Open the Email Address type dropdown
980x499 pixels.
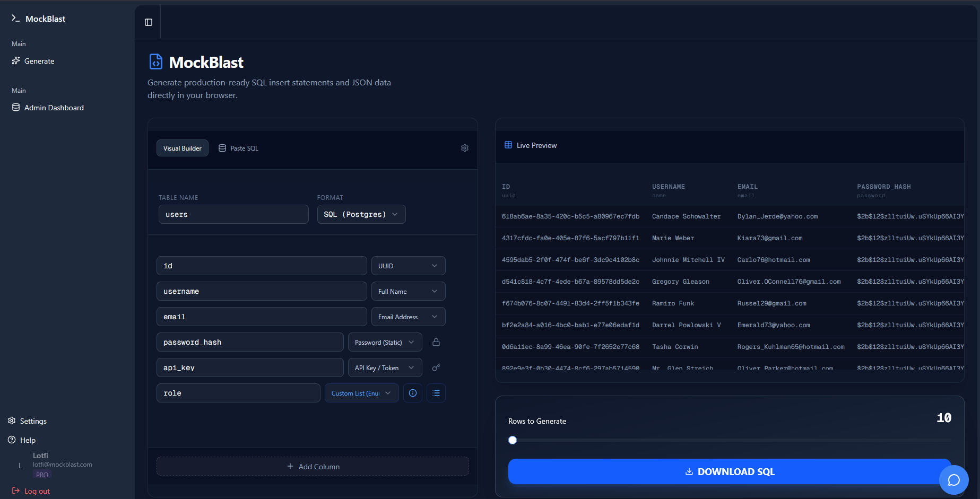408,317
